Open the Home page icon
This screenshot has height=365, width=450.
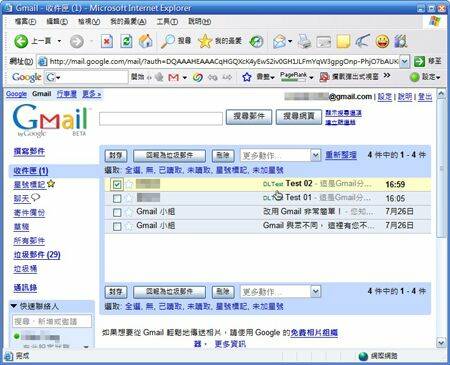coord(145,41)
